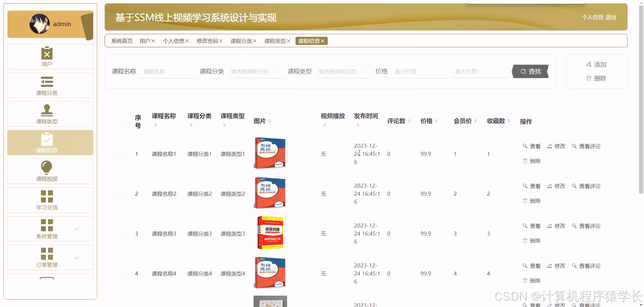
Task: Sort by 视频播放 column sort arrows
Action: pos(324,125)
